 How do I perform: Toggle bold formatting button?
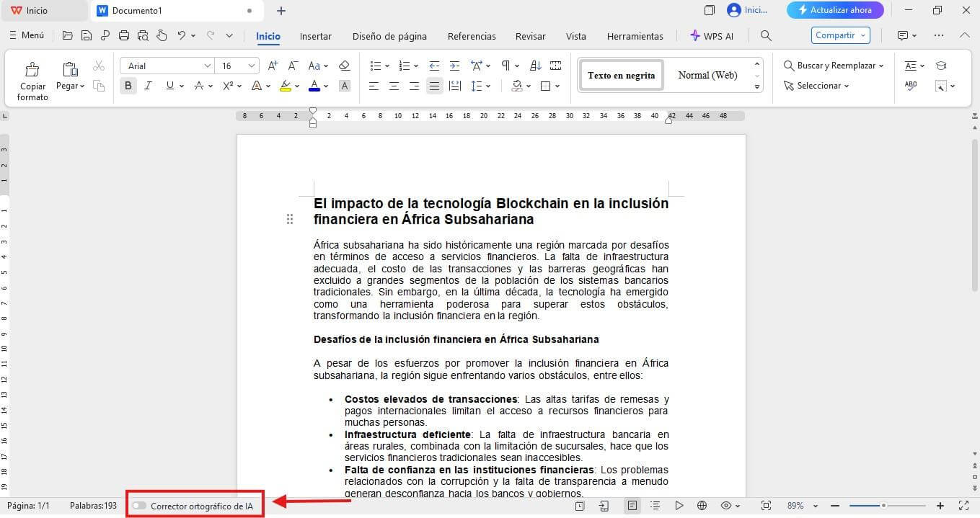[128, 86]
